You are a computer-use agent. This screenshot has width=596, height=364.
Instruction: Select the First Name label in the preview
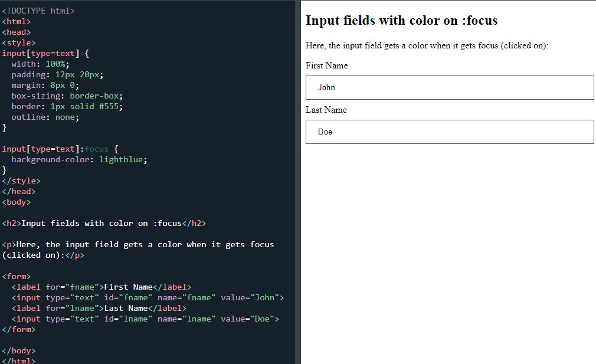[x=326, y=65]
